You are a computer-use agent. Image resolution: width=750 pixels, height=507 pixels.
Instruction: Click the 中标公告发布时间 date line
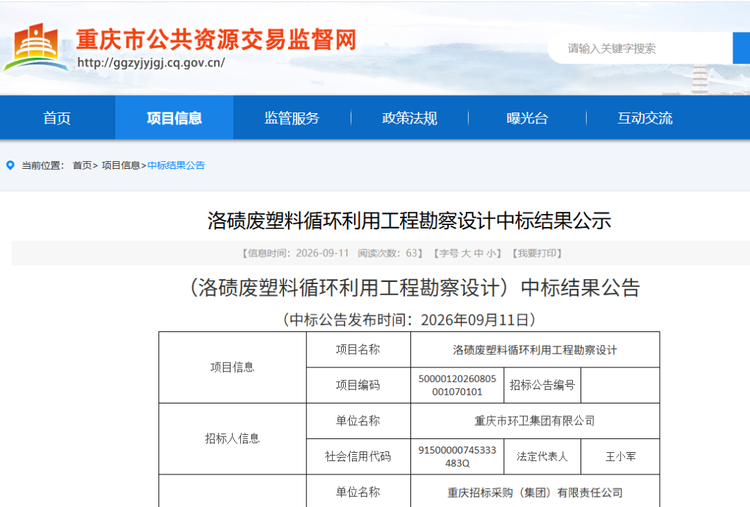click(x=409, y=320)
